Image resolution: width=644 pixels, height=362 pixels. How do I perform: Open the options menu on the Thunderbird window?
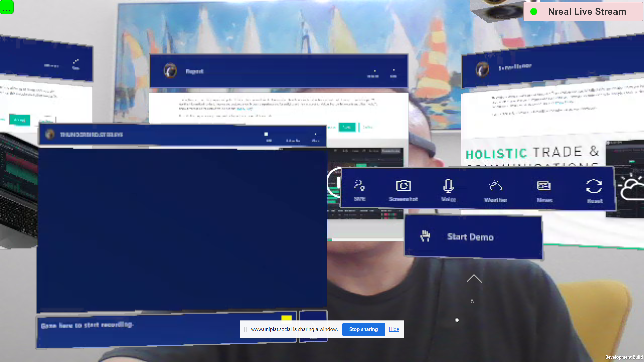(315, 135)
